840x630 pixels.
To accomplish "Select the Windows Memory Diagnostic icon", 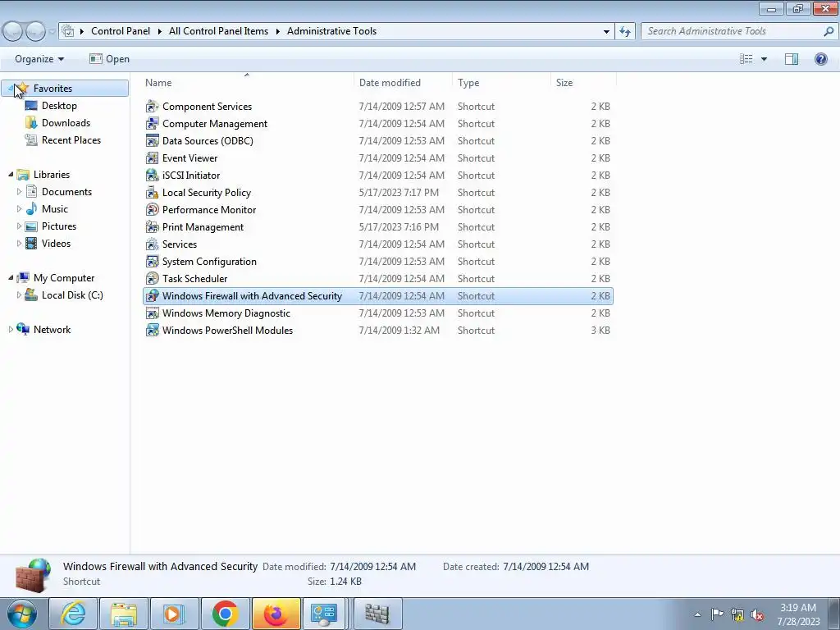I will 152,313.
